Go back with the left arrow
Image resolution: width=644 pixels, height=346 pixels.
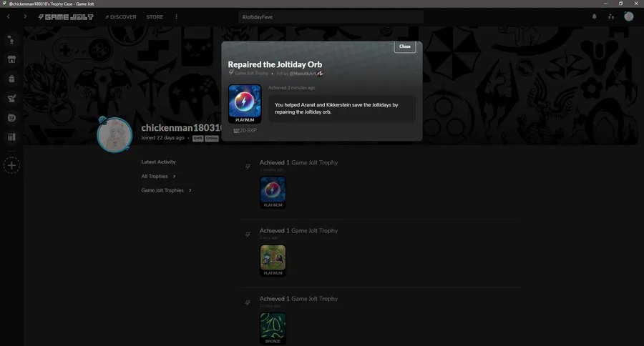tap(9, 16)
